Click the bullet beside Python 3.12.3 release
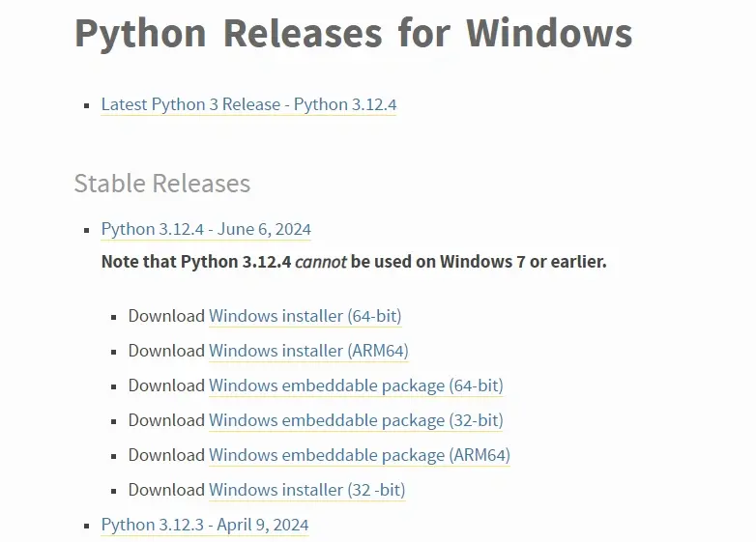 [x=87, y=526]
